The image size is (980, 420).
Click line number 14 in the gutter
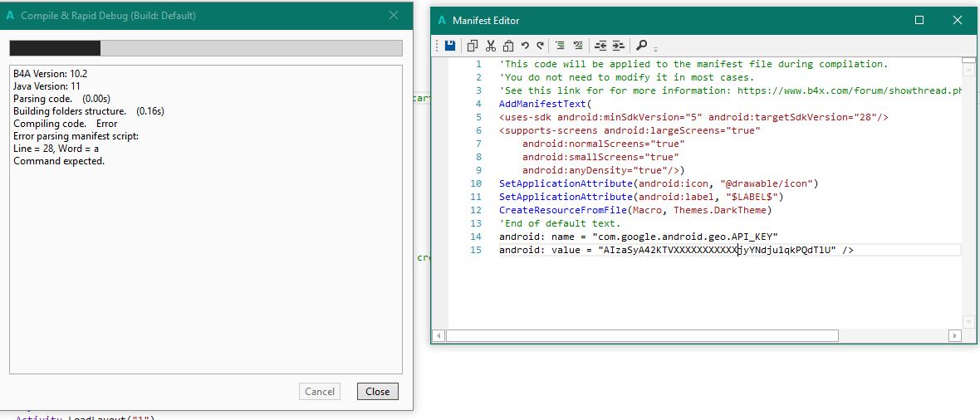pos(476,237)
